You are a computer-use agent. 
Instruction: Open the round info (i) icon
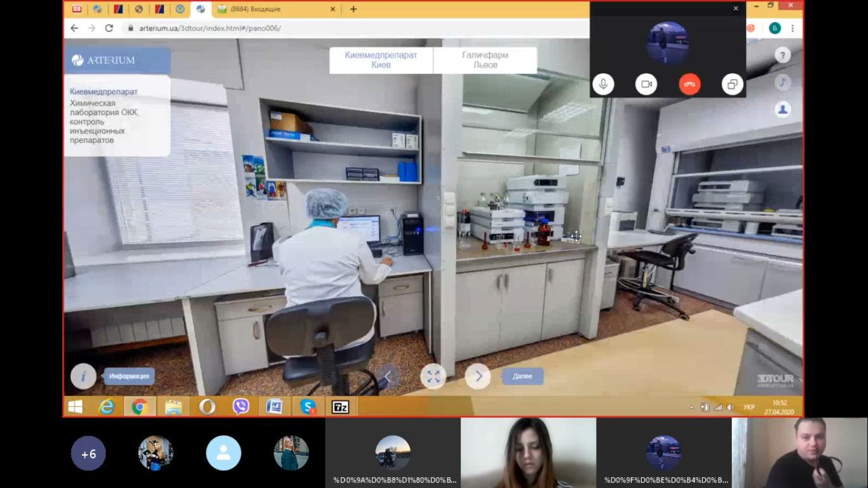(x=83, y=376)
